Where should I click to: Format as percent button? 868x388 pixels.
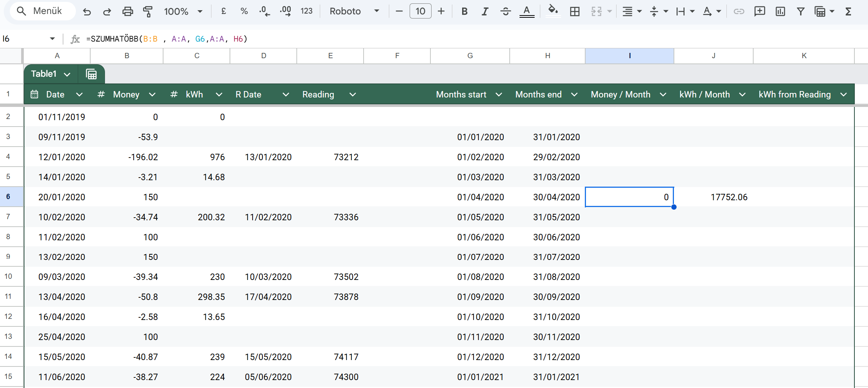(244, 11)
